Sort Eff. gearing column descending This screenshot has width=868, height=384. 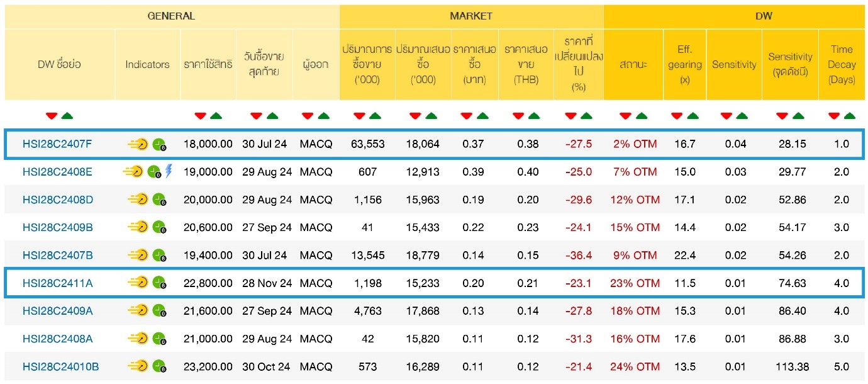[677, 116]
